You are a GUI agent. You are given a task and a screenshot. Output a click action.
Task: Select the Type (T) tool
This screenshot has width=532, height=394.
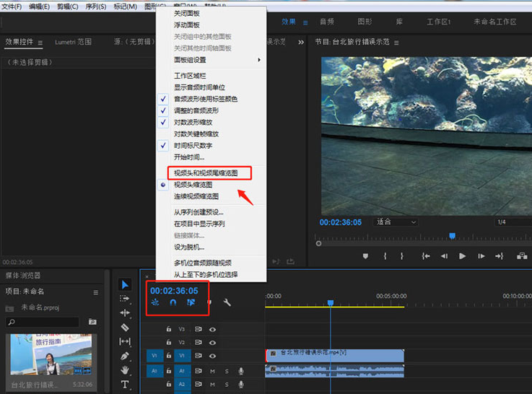tap(125, 385)
